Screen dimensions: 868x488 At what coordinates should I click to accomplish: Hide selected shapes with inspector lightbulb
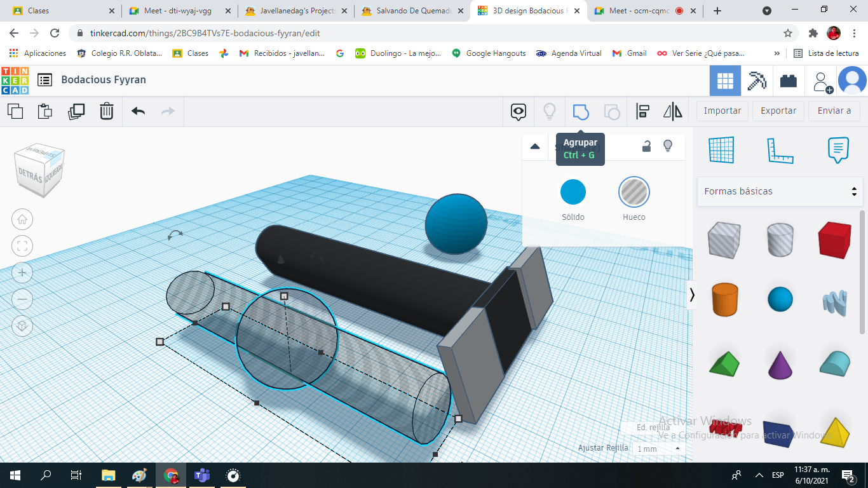668,146
